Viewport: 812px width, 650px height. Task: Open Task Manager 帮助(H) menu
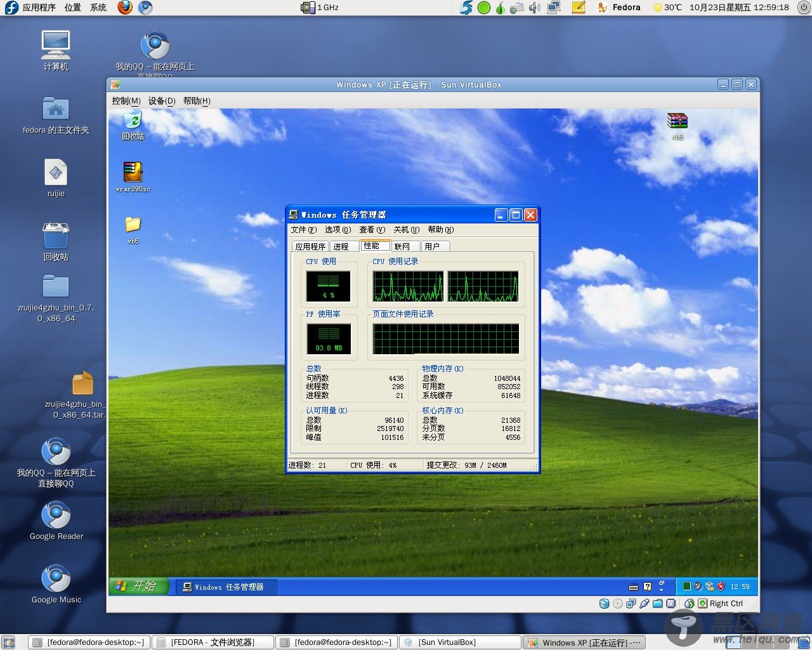point(440,230)
